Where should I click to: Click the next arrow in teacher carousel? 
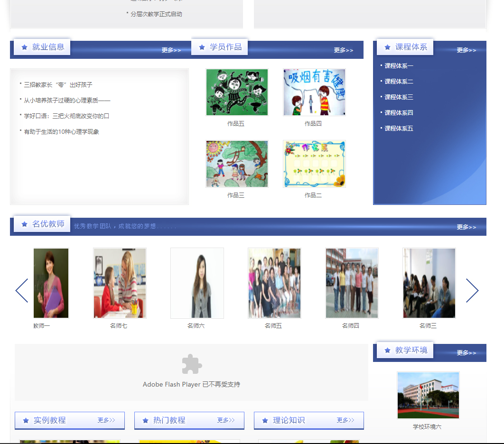472,290
